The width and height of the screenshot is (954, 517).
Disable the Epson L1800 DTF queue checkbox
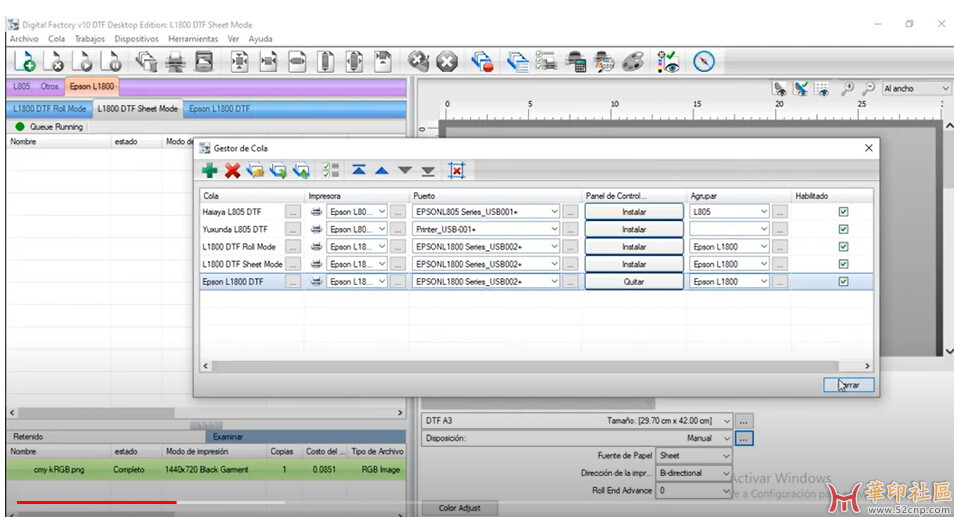[843, 282]
